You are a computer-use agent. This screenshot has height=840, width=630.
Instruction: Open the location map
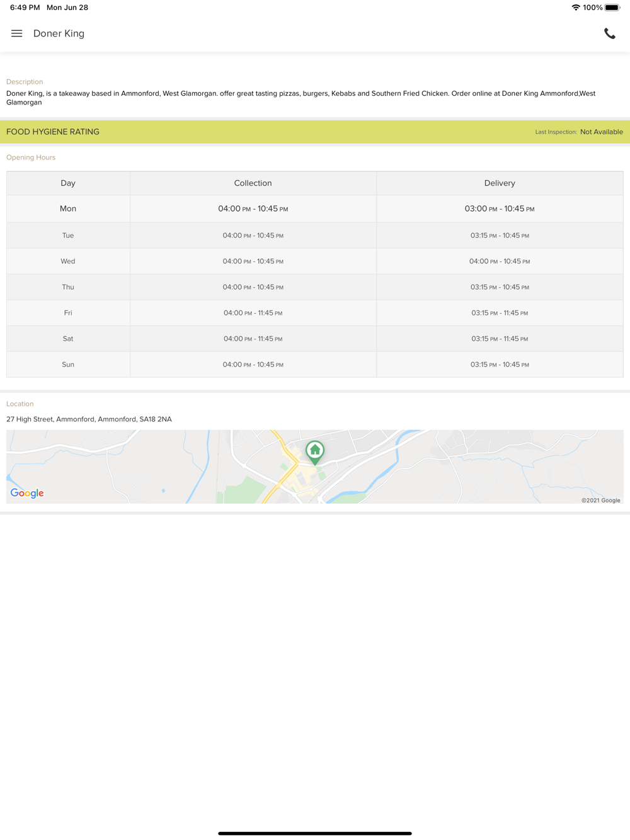click(x=315, y=467)
